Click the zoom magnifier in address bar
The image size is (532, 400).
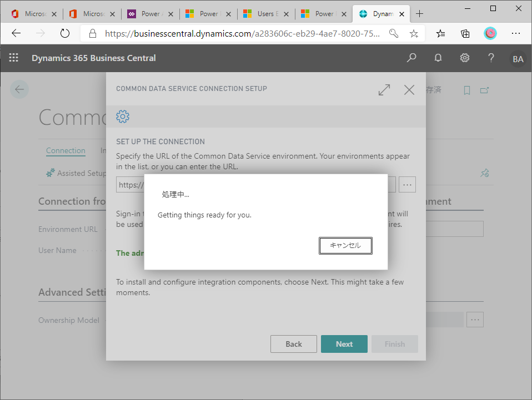[394, 33]
